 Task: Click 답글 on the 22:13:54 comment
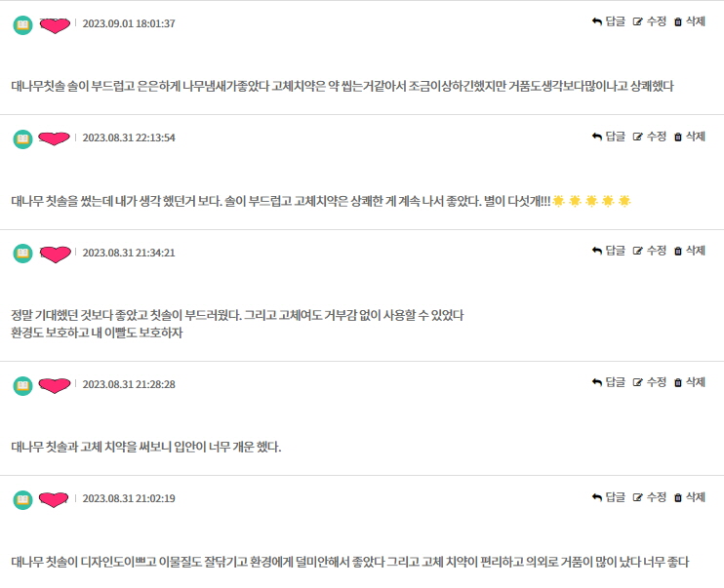(x=608, y=137)
